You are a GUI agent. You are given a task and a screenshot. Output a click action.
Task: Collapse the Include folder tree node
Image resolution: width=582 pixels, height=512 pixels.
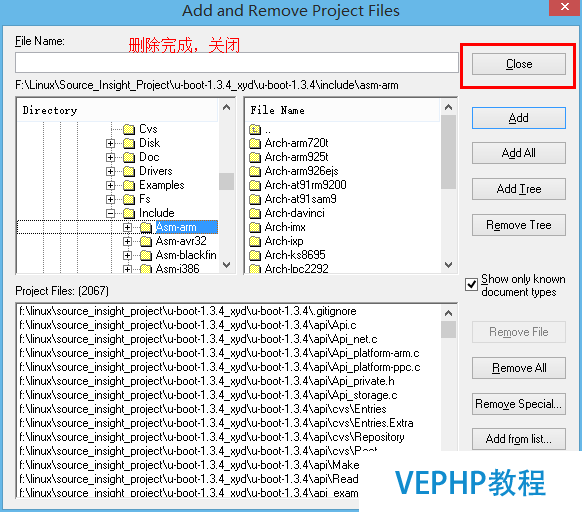point(110,213)
